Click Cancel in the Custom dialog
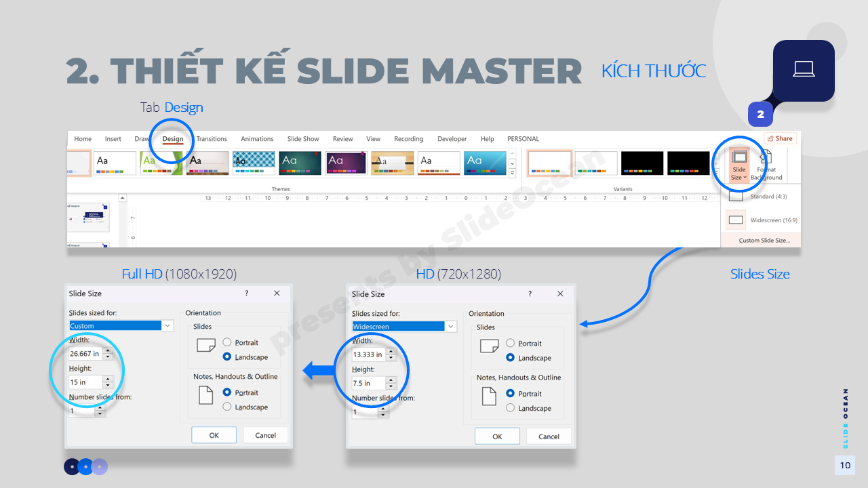This screenshot has height=488, width=868. click(x=265, y=435)
